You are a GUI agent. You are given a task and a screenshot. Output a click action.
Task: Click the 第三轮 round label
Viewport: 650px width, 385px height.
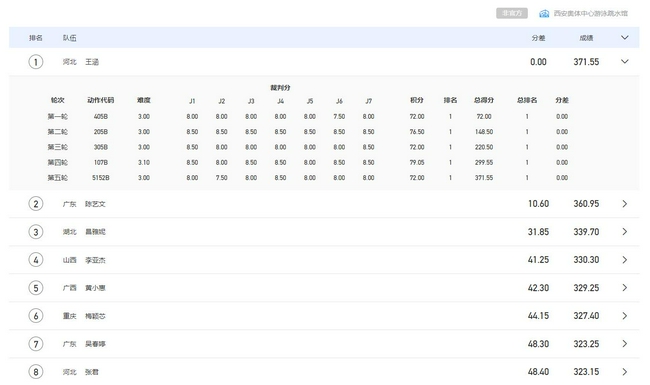click(58, 147)
